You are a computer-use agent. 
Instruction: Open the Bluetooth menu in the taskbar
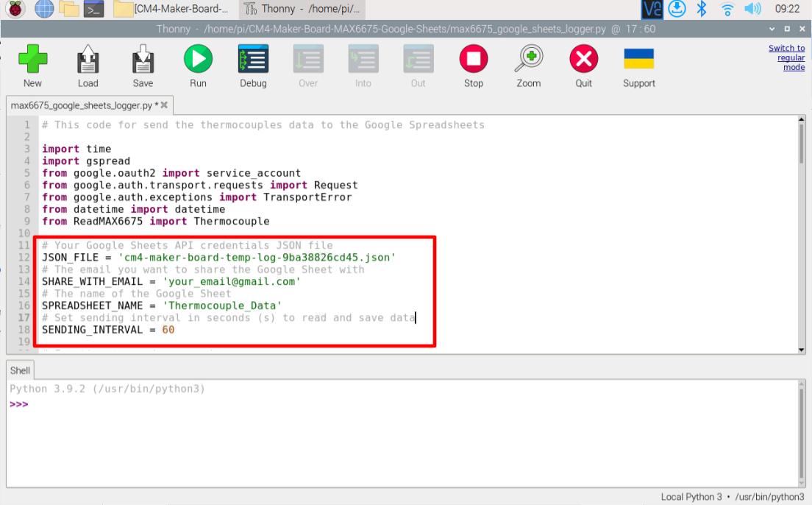[701, 9]
